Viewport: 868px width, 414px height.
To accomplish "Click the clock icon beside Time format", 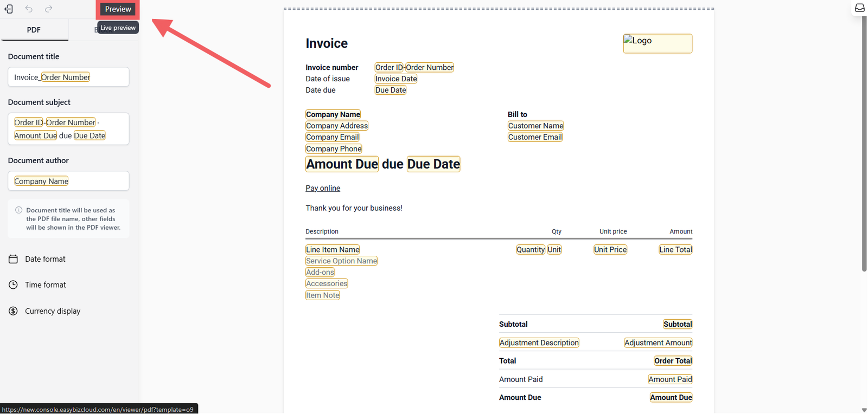I will pos(14,285).
